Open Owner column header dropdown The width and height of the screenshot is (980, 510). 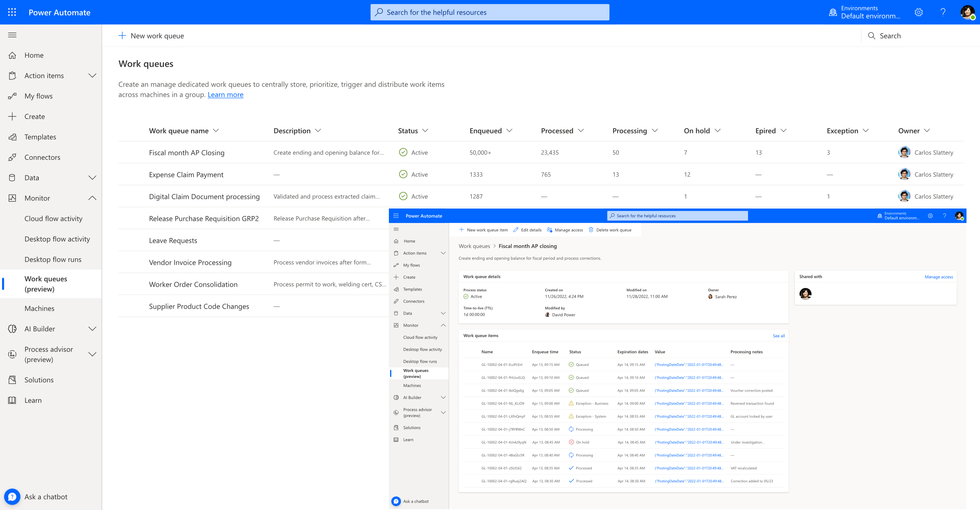(x=927, y=131)
